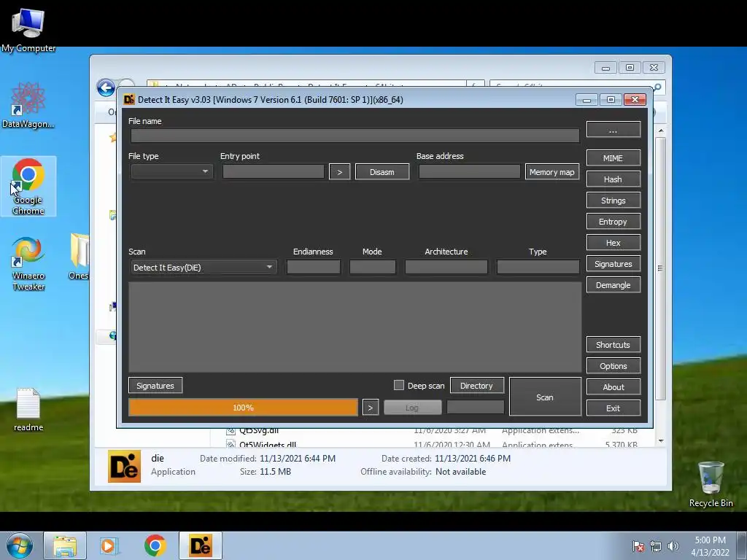The image size is (747, 560).
Task: Click the Explorer back navigation arrow
Action: [x=106, y=87]
